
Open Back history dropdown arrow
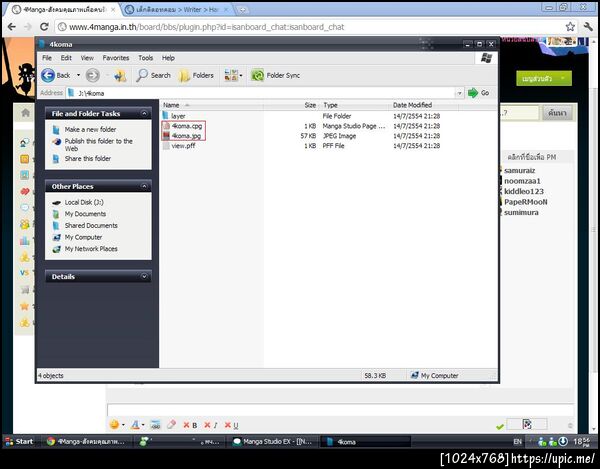[78, 75]
